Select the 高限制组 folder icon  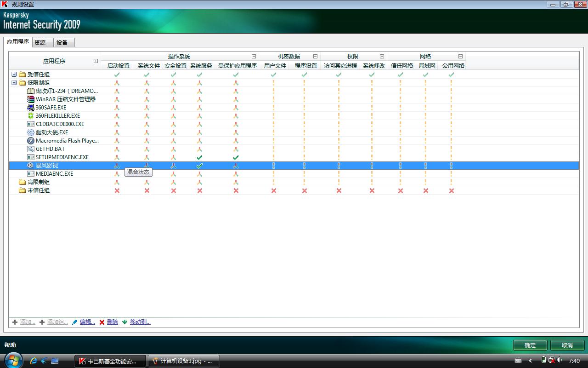22,182
